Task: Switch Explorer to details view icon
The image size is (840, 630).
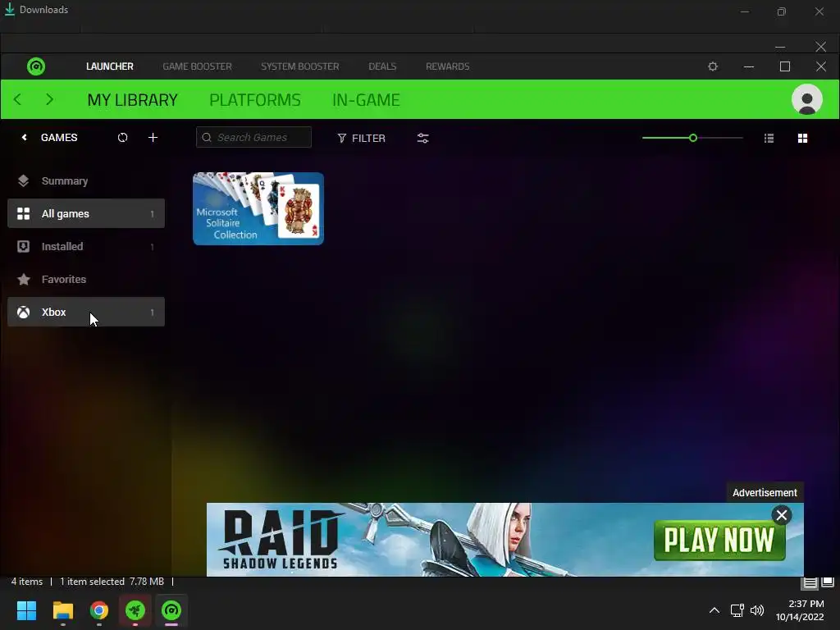Action: 810,582
